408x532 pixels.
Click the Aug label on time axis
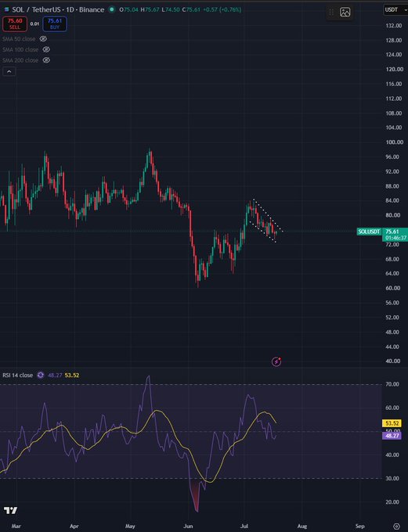coord(302,527)
